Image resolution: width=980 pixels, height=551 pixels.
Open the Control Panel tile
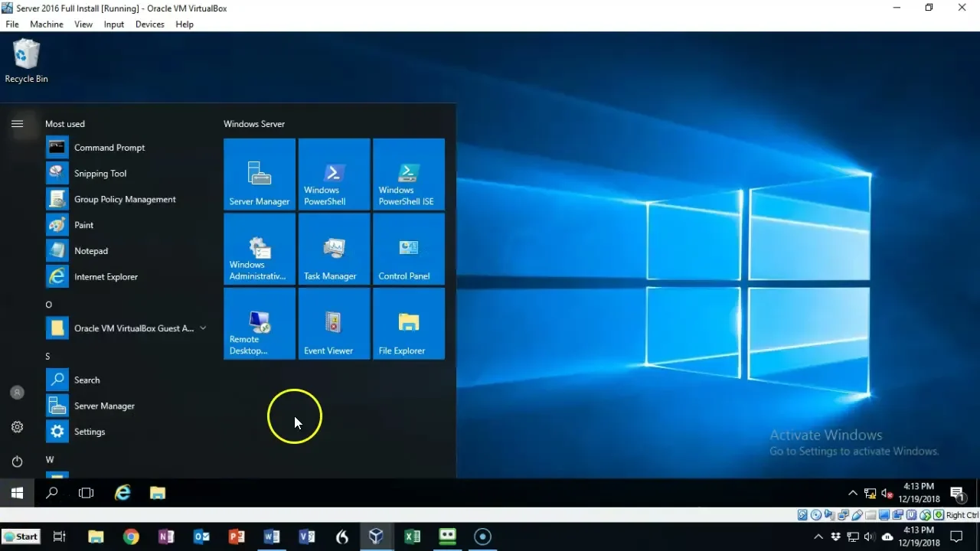(x=408, y=249)
